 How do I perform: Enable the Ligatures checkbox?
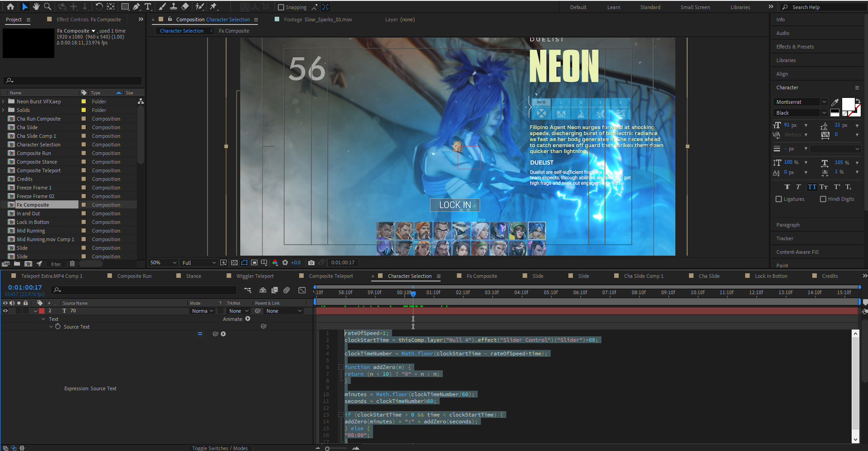click(779, 199)
